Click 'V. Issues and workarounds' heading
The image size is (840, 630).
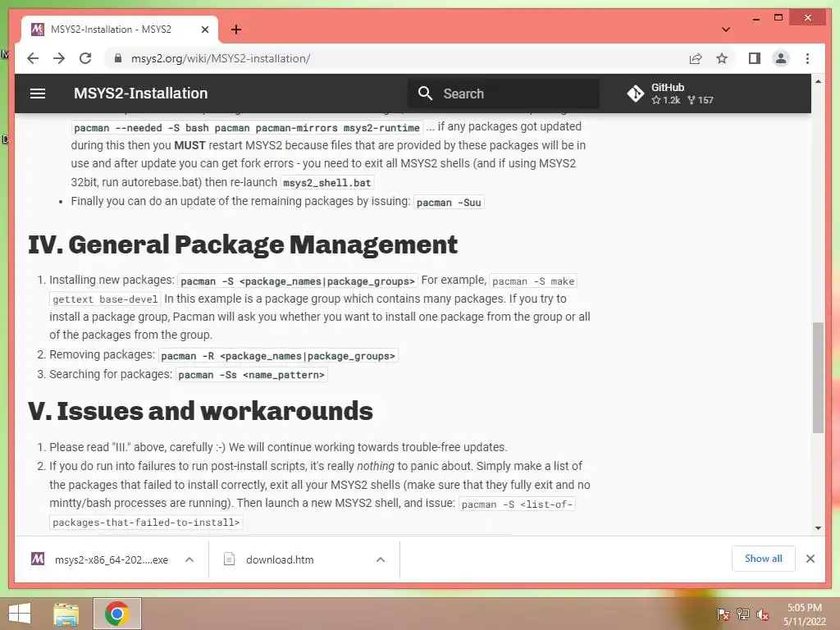pos(200,412)
